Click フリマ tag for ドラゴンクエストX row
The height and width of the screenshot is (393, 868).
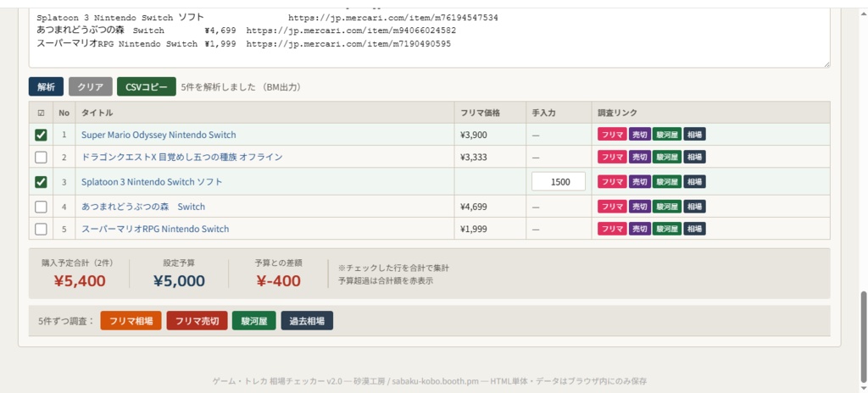[612, 158]
